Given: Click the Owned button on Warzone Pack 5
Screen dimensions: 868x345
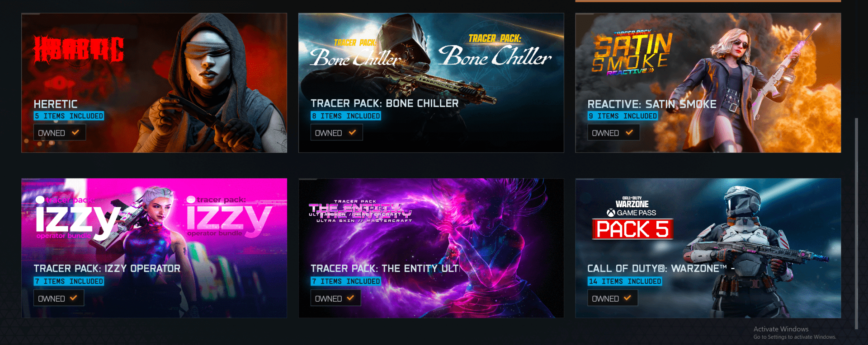Looking at the screenshot, I should (613, 298).
